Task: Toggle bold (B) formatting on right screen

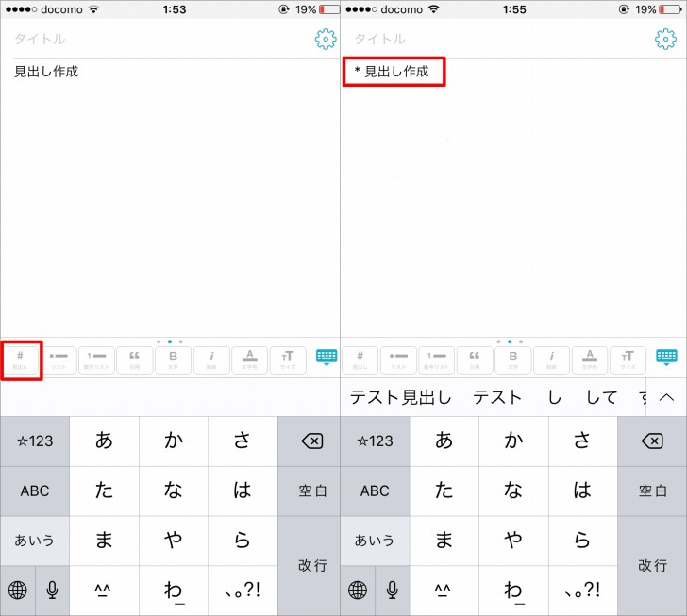Action: (512, 359)
